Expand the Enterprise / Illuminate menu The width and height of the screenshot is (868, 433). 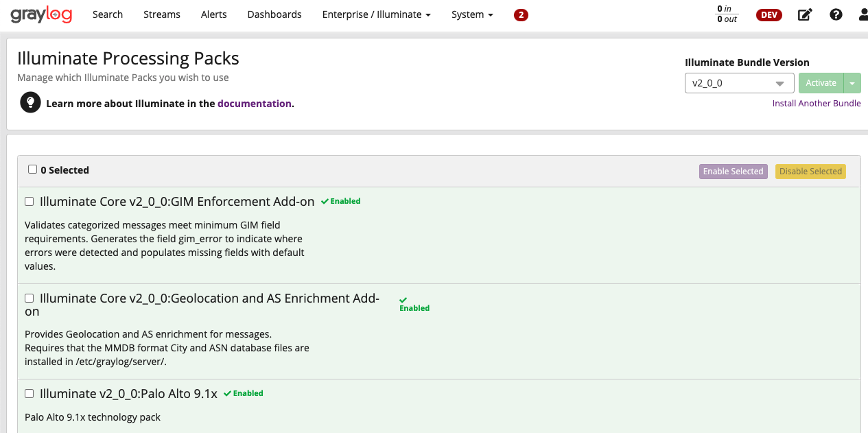coord(376,14)
